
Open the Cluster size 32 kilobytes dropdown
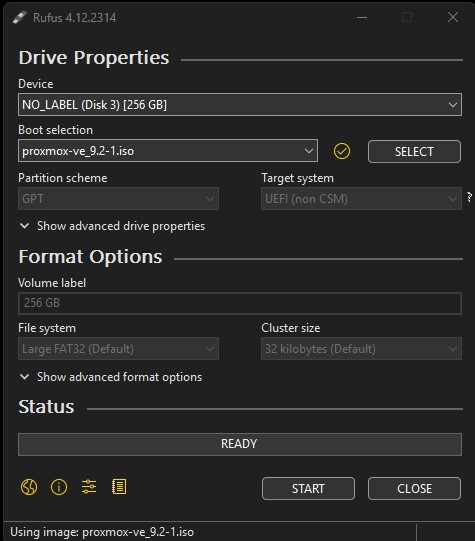point(361,349)
